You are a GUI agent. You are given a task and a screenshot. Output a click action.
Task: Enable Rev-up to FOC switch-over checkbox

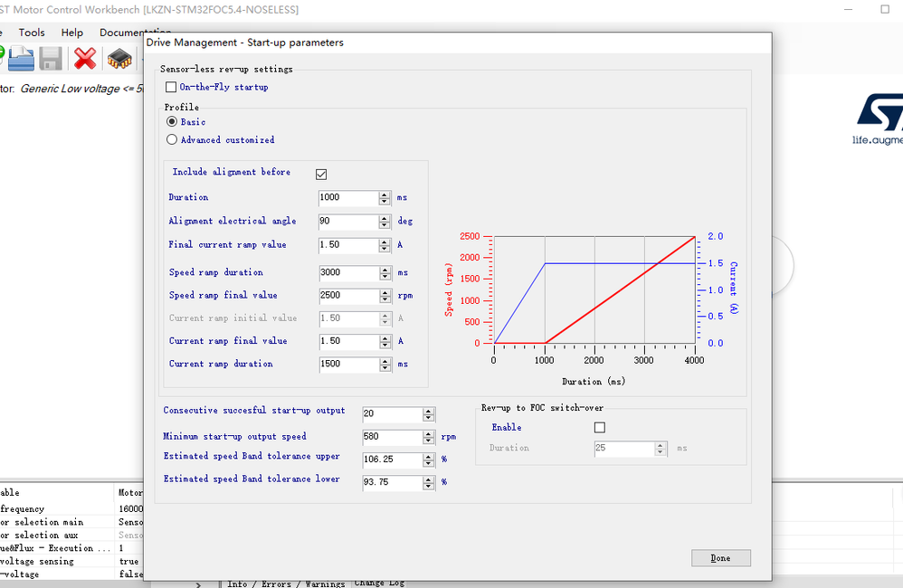click(600, 427)
